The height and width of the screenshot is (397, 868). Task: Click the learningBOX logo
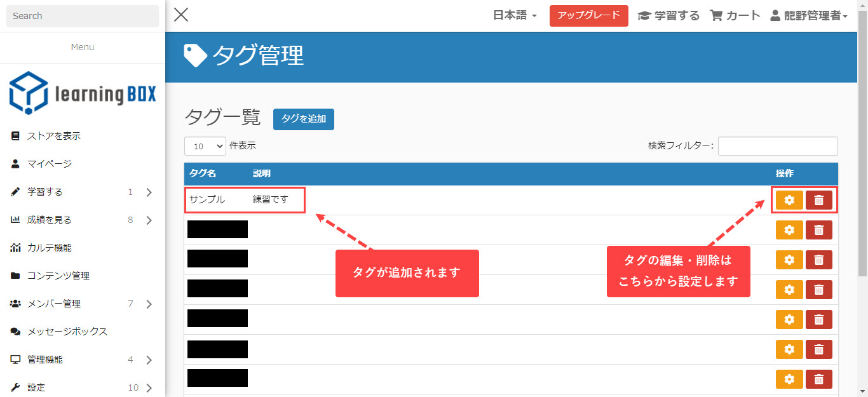tap(83, 93)
